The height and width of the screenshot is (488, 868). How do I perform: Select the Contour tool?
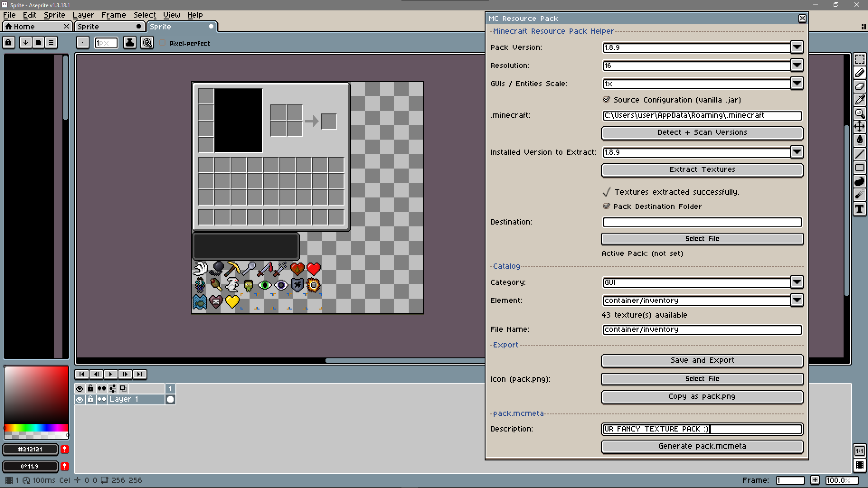coord(859,181)
